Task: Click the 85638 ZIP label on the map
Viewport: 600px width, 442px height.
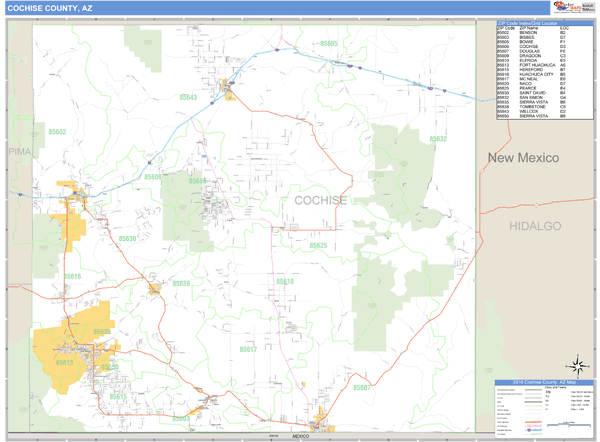Action: click(x=181, y=284)
